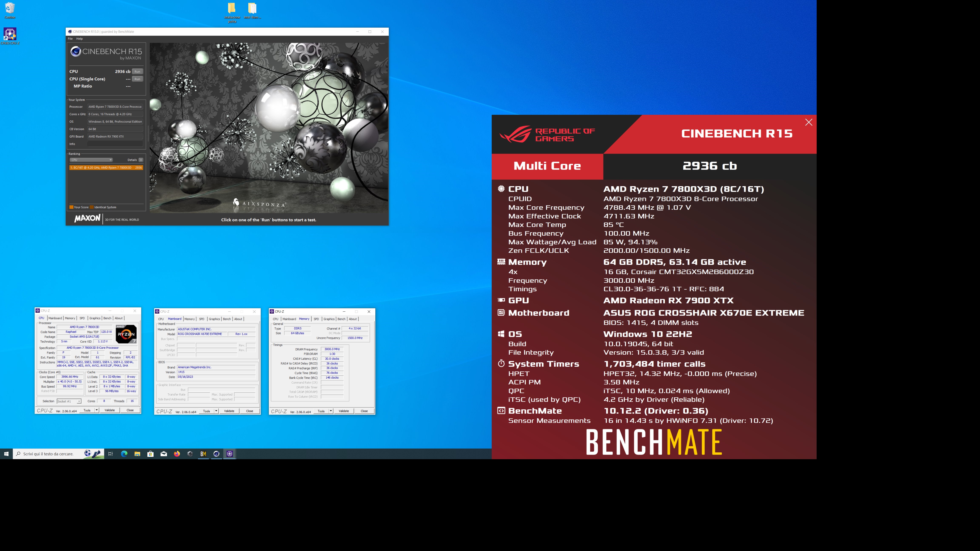
Task: Click 'ROG CROSSHAIR X670E EXTREME' model field in CPU-Z
Action: (x=202, y=334)
